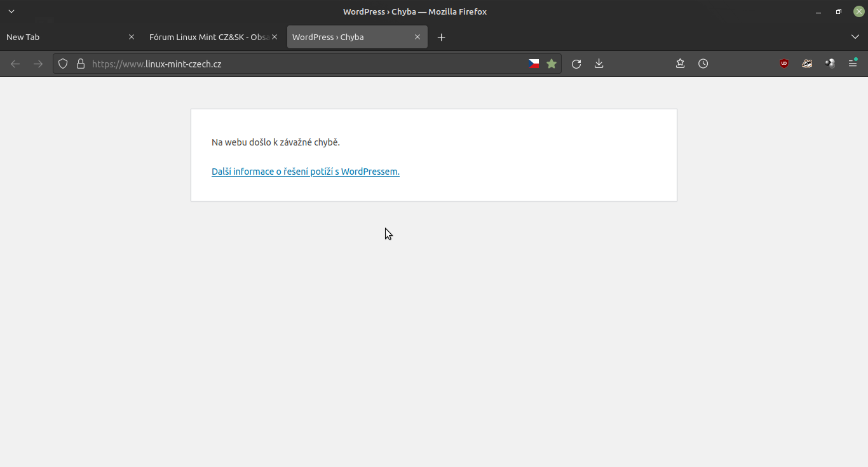Open the window menu in title bar
The width and height of the screenshot is (868, 467).
click(11, 11)
